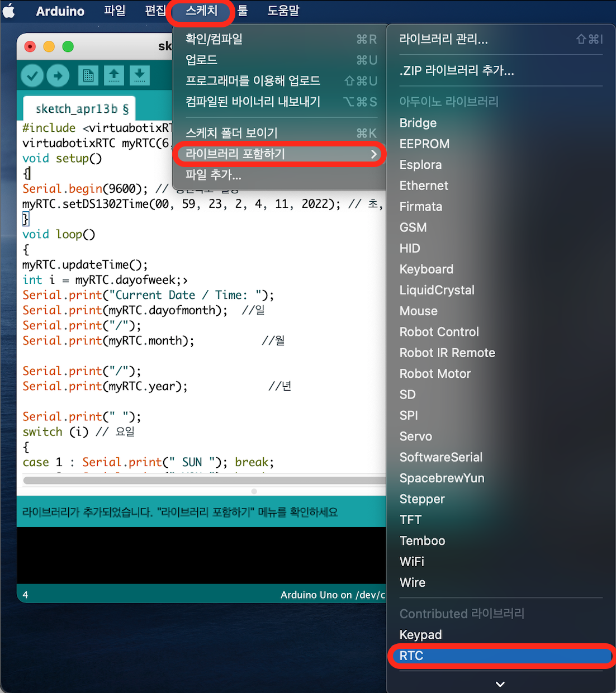Image resolution: width=616 pixels, height=693 pixels.
Task: Open 라이브러리 관리... entry
Action: coord(501,39)
